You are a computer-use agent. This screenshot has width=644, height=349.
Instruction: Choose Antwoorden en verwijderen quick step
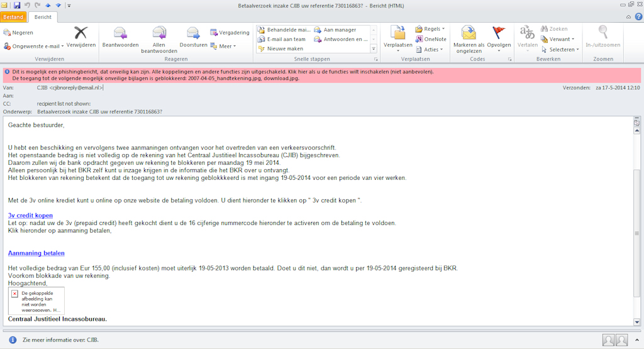pyautogui.click(x=340, y=39)
